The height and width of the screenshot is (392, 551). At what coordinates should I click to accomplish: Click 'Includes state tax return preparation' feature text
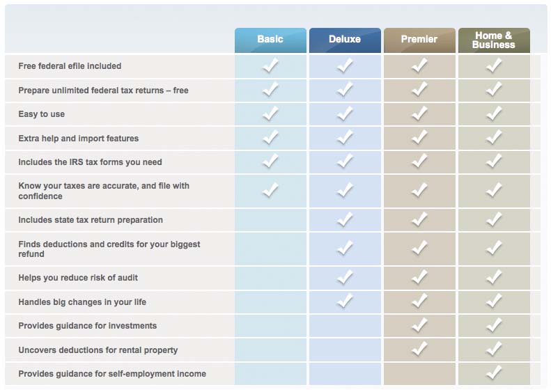pos(91,220)
